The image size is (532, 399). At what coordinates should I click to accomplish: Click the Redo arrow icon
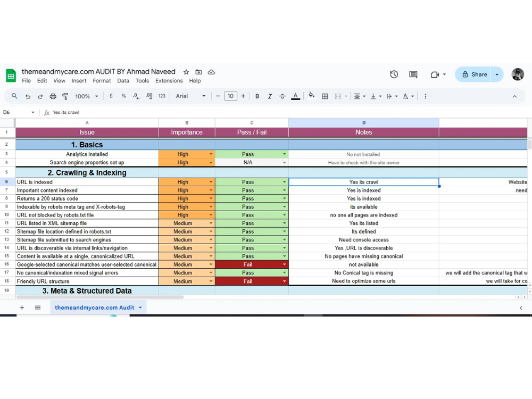click(40, 96)
